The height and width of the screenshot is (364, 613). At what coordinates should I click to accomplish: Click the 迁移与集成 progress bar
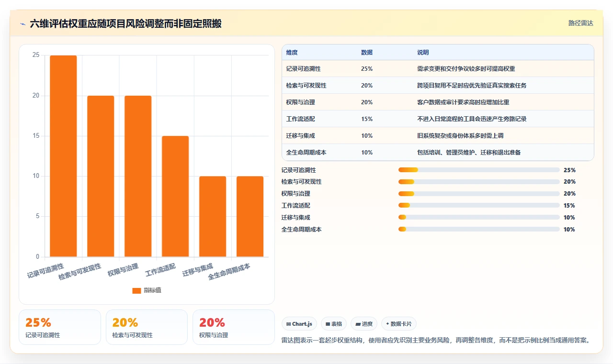[x=479, y=218]
